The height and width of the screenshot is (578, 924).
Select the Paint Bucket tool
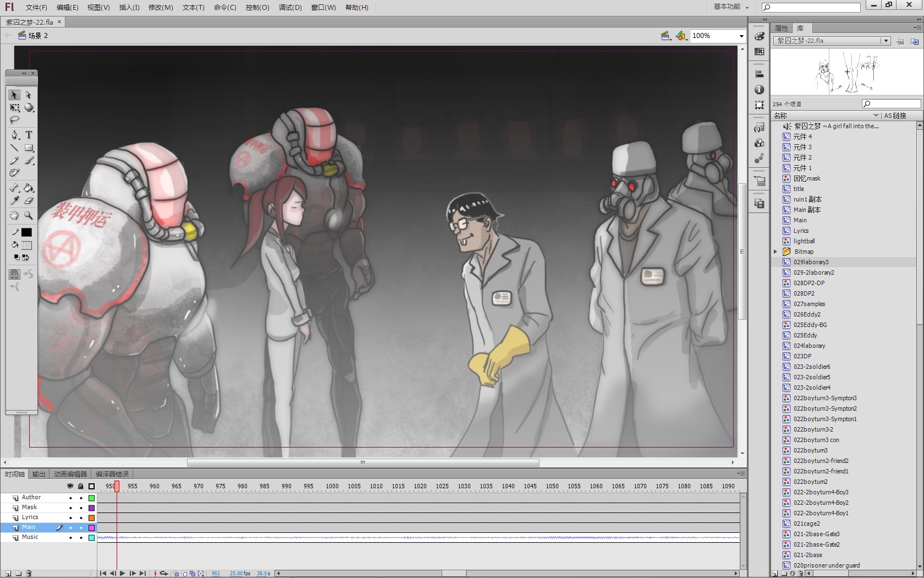(x=29, y=188)
